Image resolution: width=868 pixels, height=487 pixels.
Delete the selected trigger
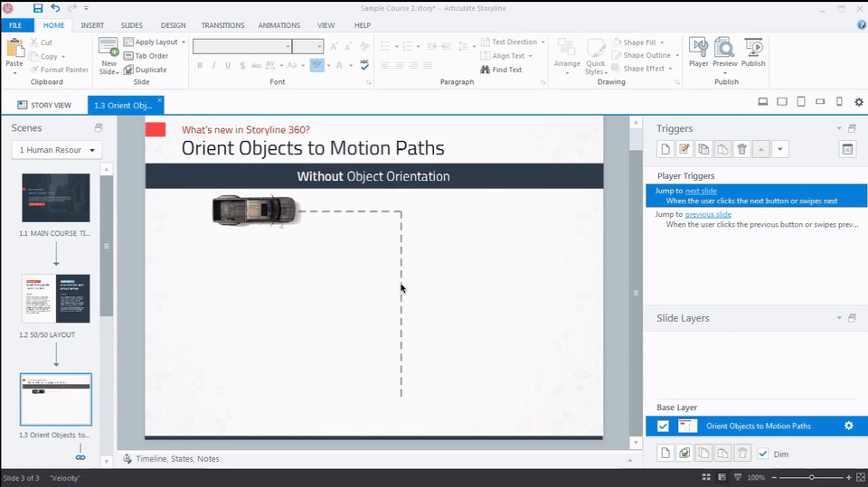[x=741, y=149]
